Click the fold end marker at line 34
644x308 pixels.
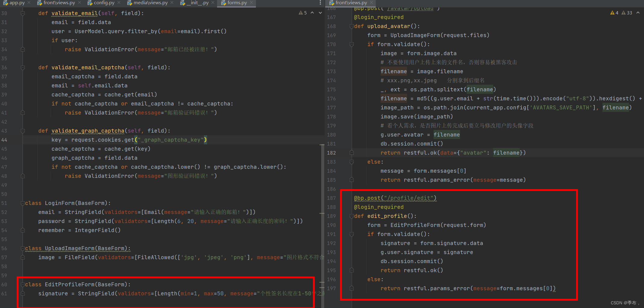(23, 49)
